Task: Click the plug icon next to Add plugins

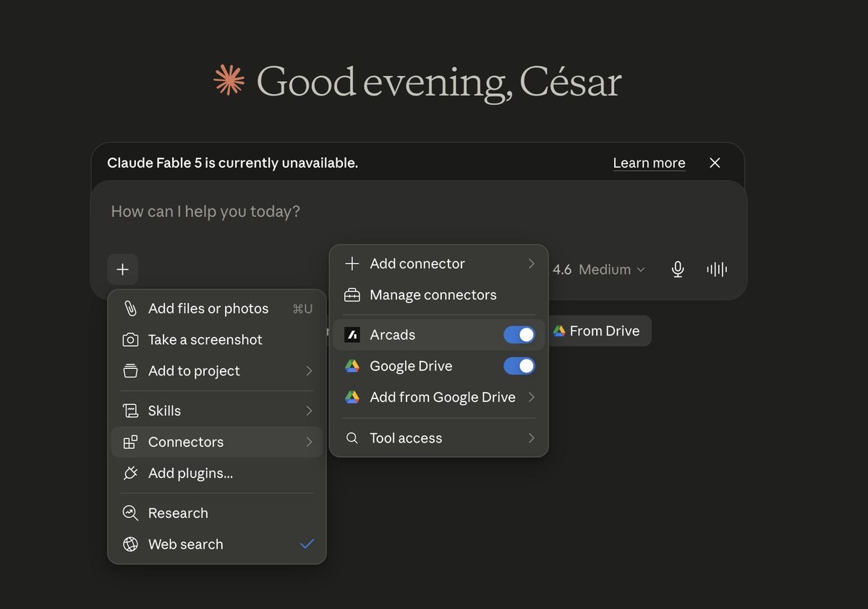Action: point(130,473)
